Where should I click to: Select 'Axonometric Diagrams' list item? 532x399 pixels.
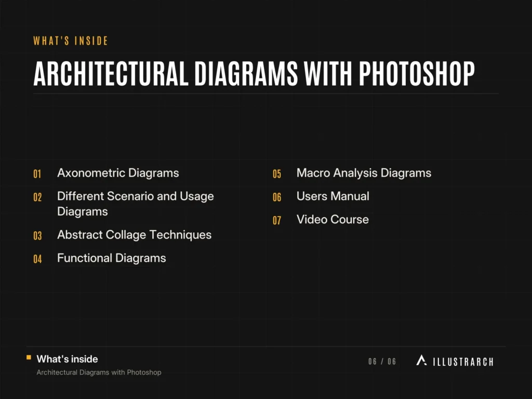point(118,173)
